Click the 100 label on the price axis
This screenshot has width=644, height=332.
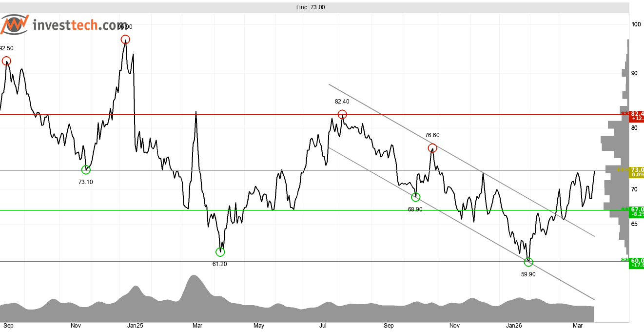(636, 24)
